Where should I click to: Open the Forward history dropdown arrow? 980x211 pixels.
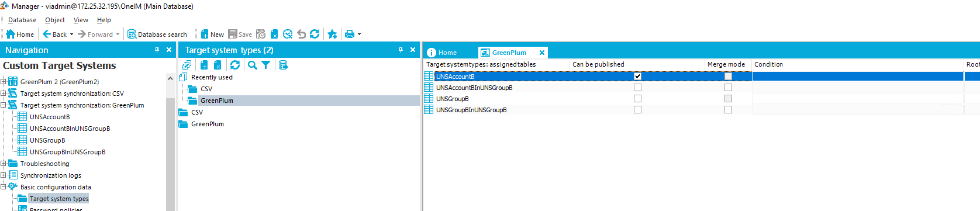118,34
